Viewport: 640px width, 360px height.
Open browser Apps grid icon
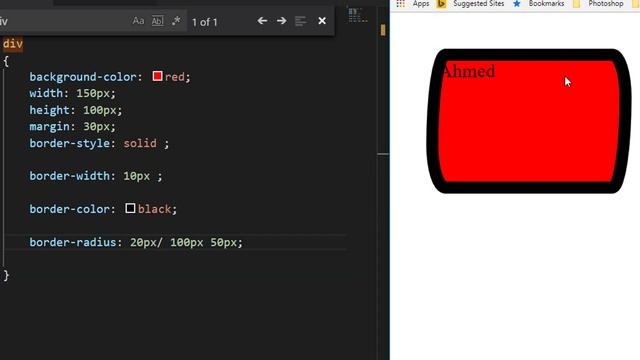400,4
